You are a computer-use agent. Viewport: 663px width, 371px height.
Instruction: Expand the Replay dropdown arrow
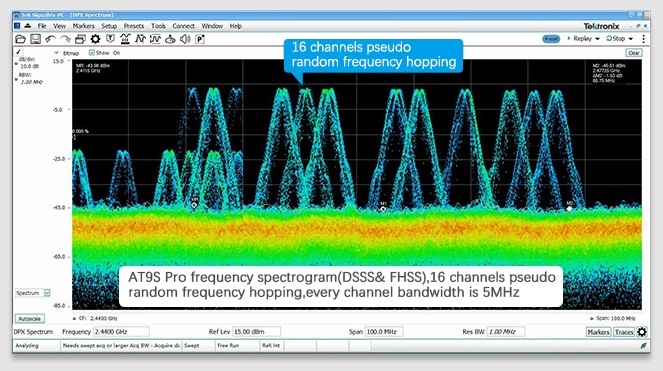click(x=597, y=39)
